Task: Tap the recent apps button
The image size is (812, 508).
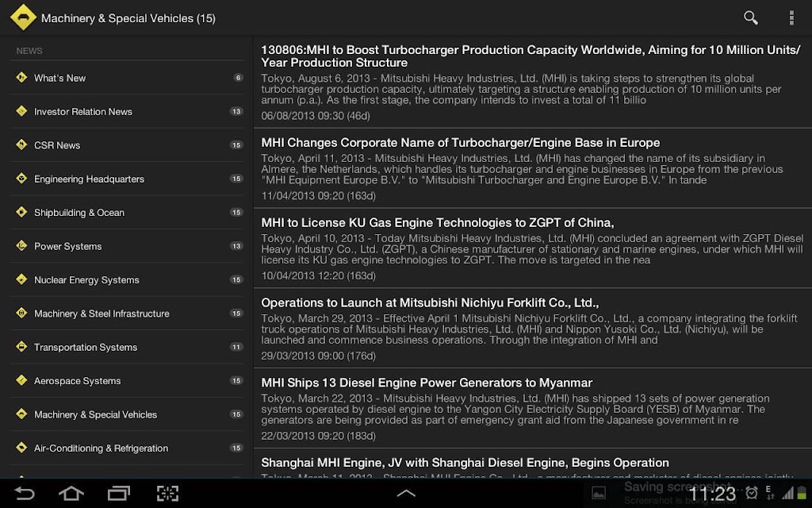Action: tap(119, 493)
